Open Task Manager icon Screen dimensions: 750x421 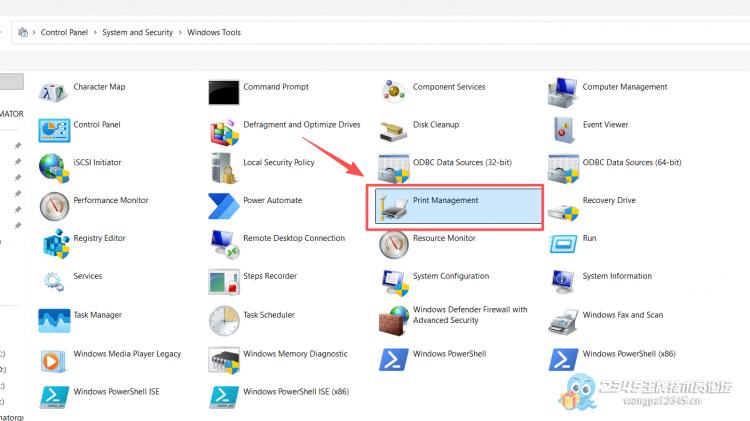54,320
